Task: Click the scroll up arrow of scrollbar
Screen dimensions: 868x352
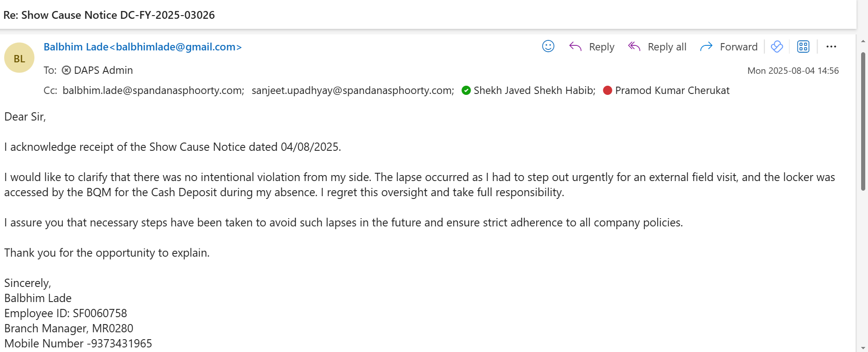Action: point(863,41)
